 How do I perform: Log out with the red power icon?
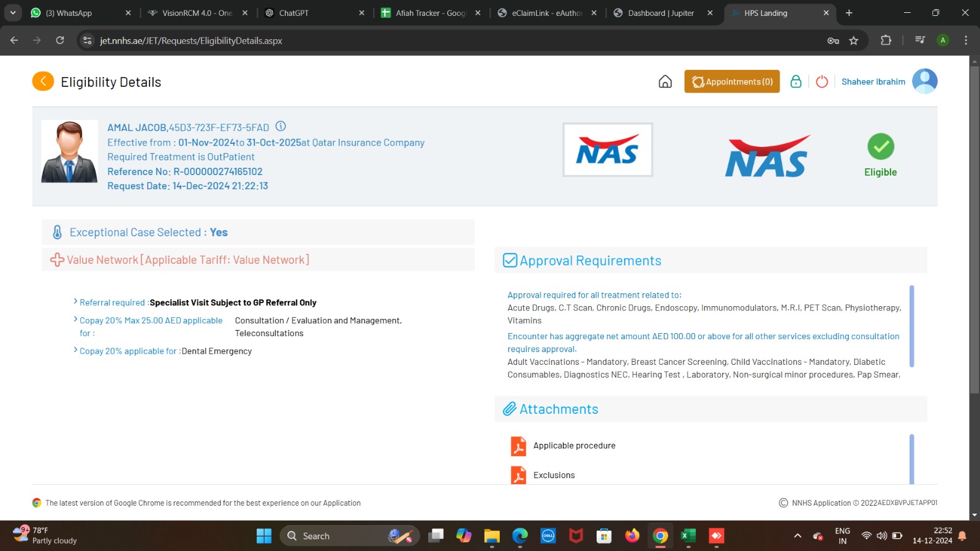coord(822,81)
